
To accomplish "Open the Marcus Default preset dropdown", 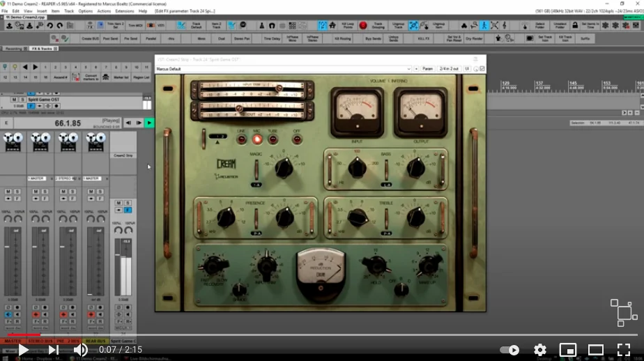I will [x=284, y=68].
